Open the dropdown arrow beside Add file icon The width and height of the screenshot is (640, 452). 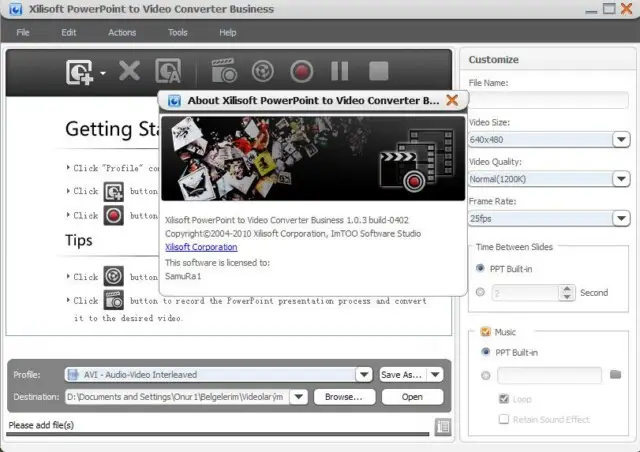(103, 73)
